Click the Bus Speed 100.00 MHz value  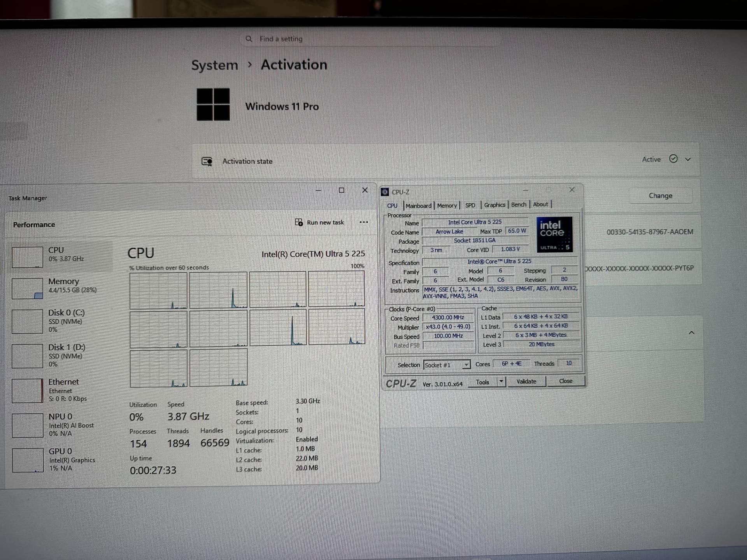(448, 336)
